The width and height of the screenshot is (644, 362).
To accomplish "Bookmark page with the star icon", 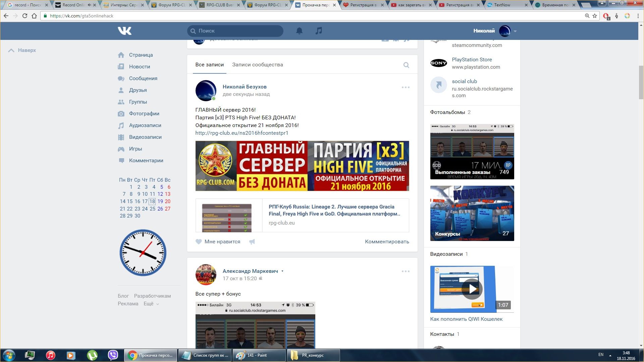I will coord(595,16).
